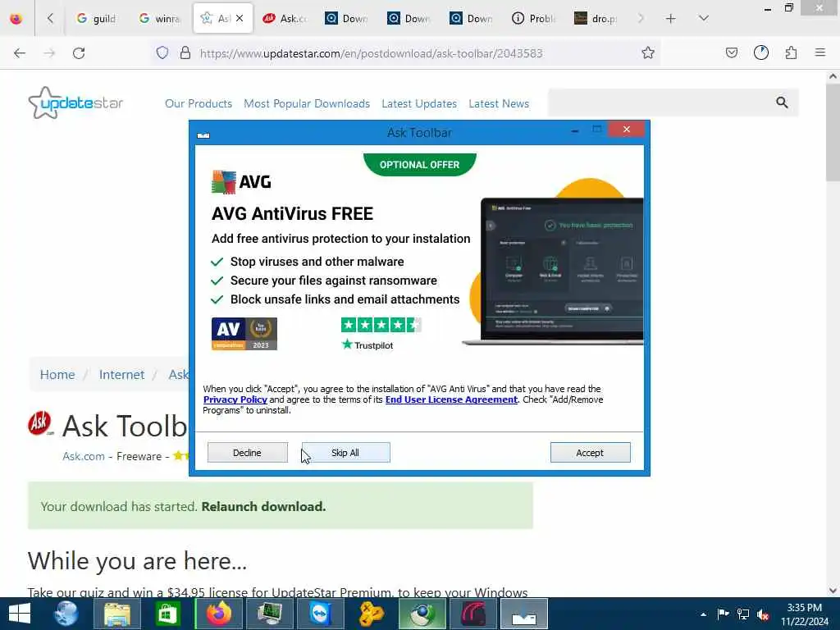The image size is (840, 630).
Task: Open the Firefox hamburger menu
Action: pyautogui.click(x=819, y=52)
